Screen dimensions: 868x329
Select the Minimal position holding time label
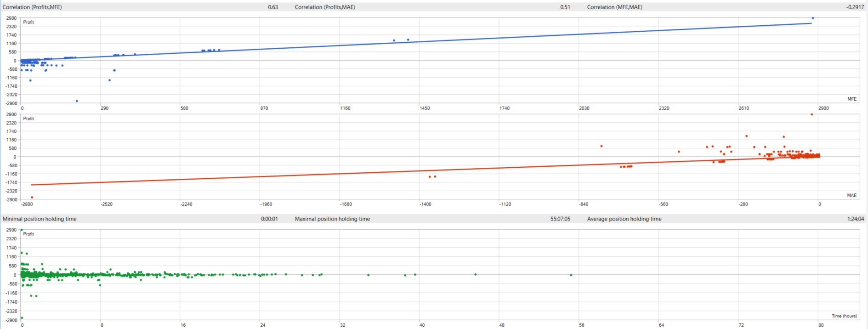[x=40, y=219]
